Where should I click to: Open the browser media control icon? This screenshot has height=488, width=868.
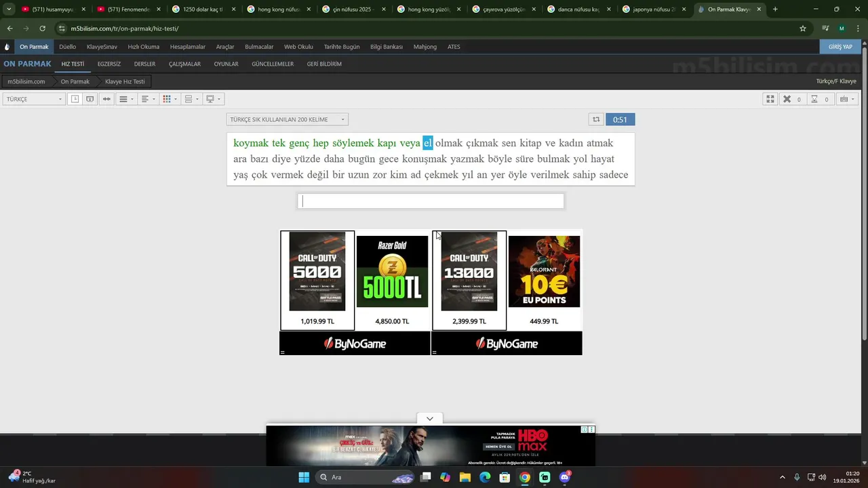pyautogui.click(x=825, y=28)
